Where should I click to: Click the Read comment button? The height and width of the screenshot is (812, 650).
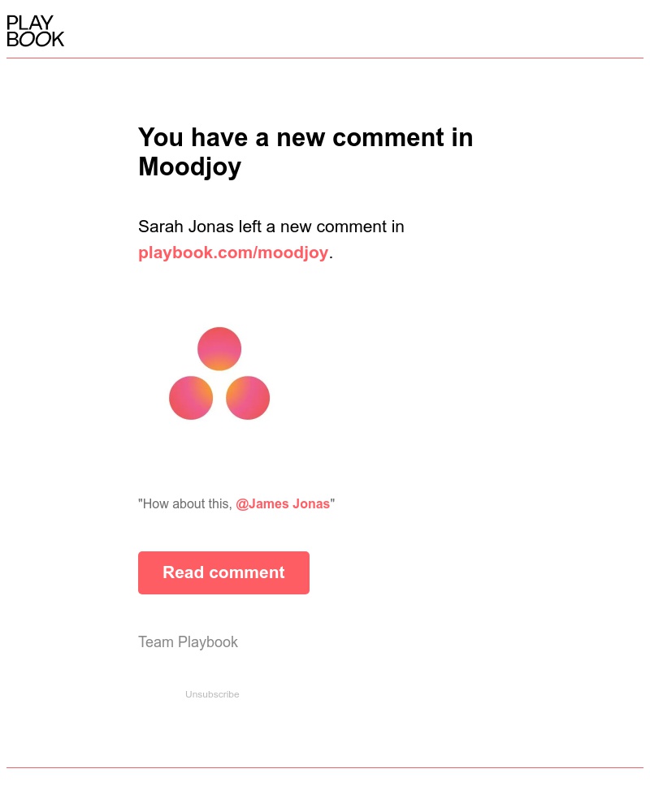pyautogui.click(x=223, y=572)
